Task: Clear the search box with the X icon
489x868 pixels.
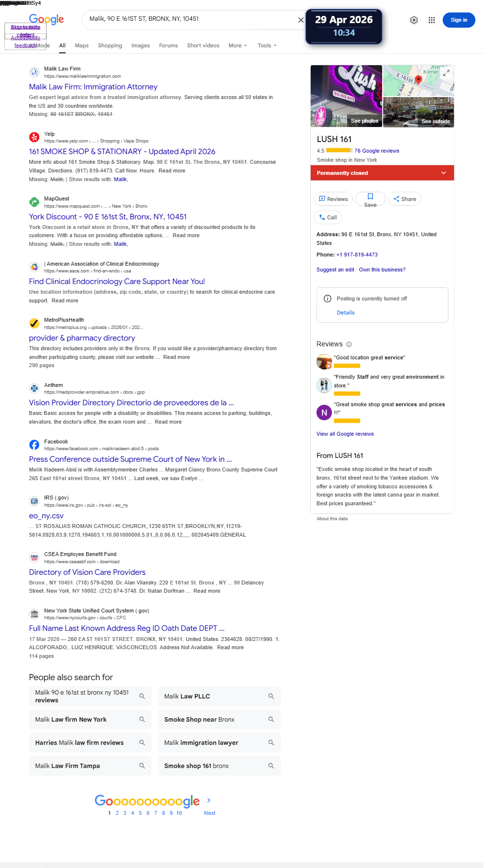Action: (301, 20)
